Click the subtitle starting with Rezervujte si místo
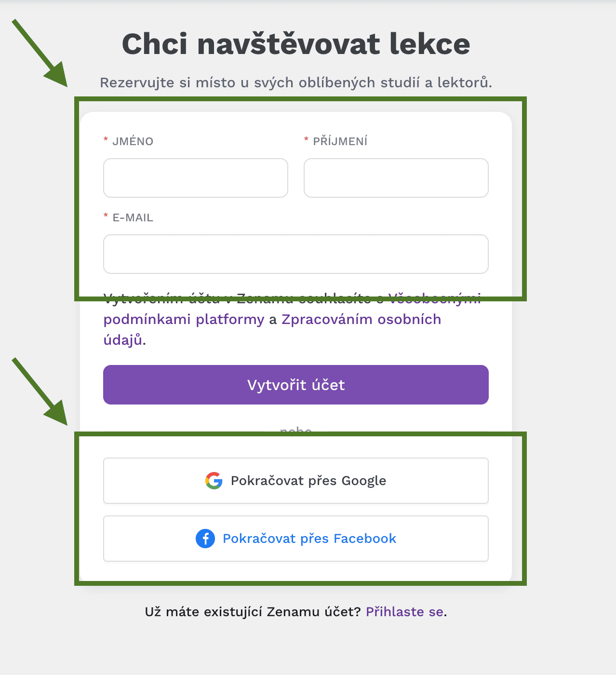The width and height of the screenshot is (616, 675). coord(296,82)
